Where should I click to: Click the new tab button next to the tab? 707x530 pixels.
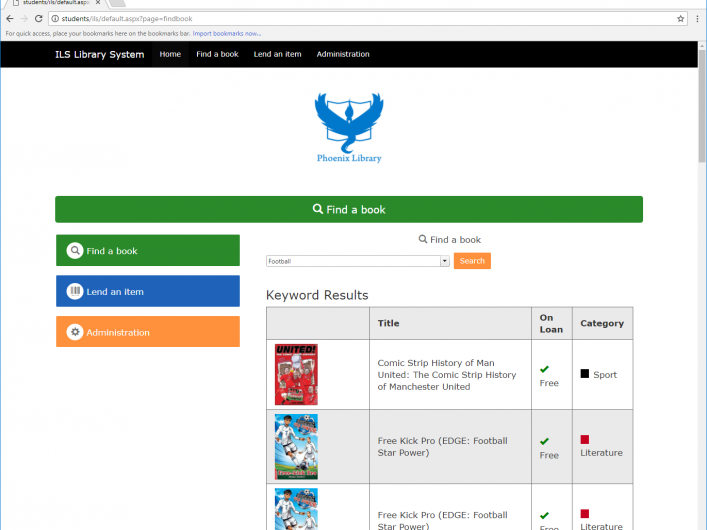(117, 2)
